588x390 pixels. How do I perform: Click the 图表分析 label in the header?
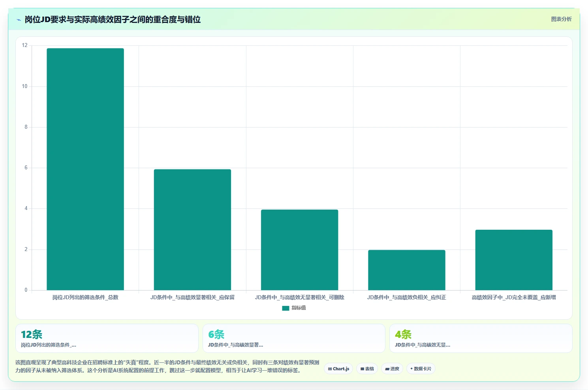(x=561, y=19)
